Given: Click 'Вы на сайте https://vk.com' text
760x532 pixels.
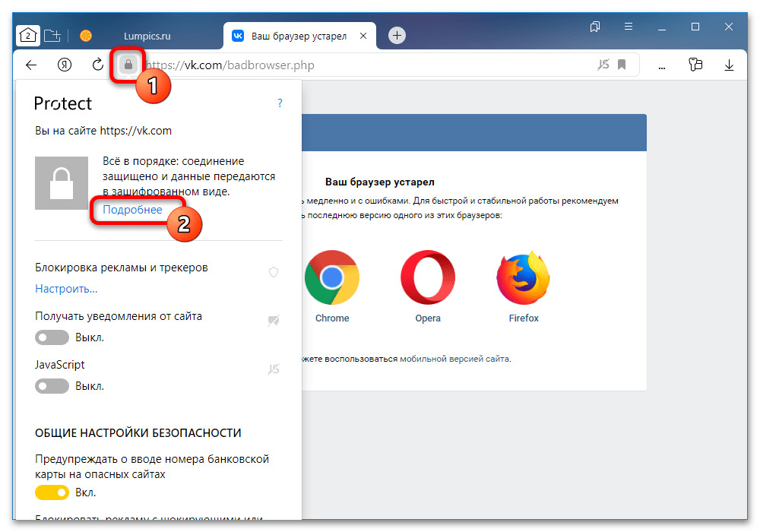Looking at the screenshot, I should (103, 131).
